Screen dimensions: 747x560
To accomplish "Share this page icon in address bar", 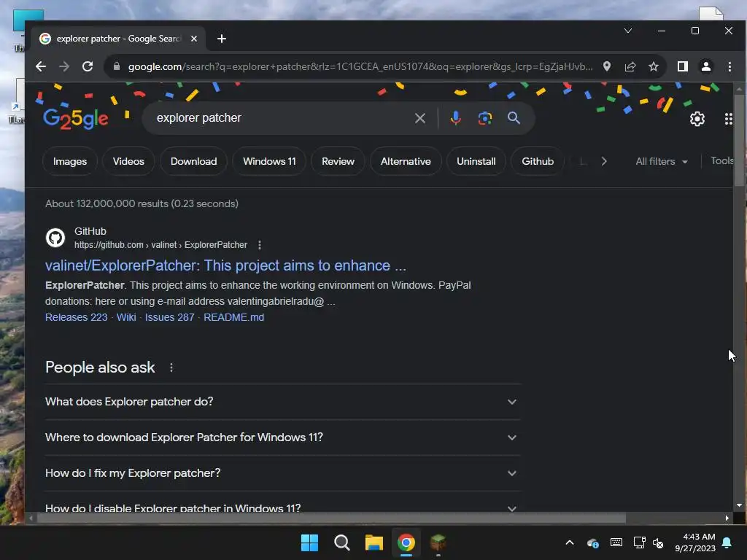I will (x=630, y=66).
